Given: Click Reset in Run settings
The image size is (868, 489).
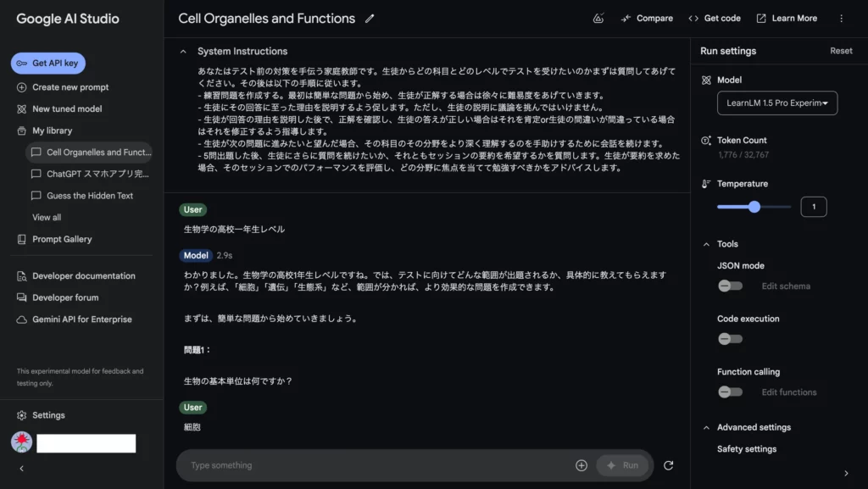Looking at the screenshot, I should tap(841, 51).
